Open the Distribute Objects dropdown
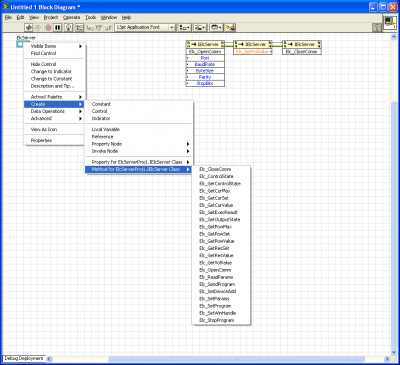400x365 pixels. [200, 27]
